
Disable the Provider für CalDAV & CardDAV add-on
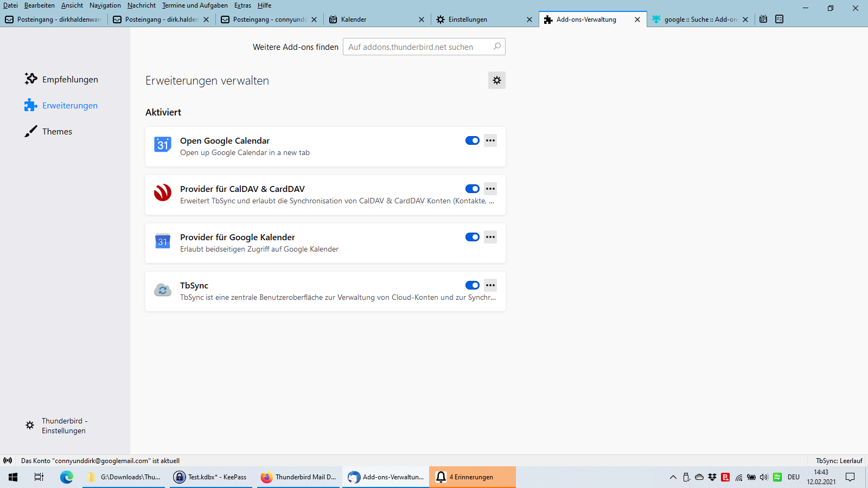click(473, 189)
